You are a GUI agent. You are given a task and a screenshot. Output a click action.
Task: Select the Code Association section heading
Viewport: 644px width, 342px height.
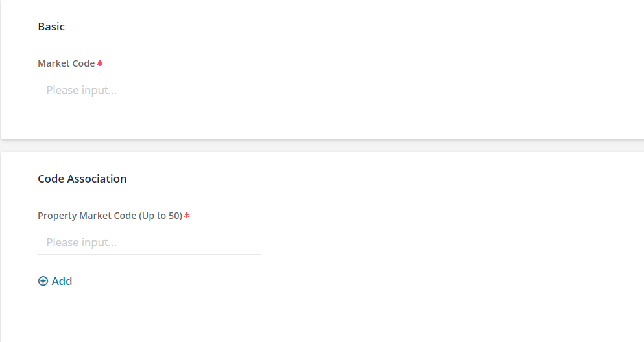(x=82, y=179)
